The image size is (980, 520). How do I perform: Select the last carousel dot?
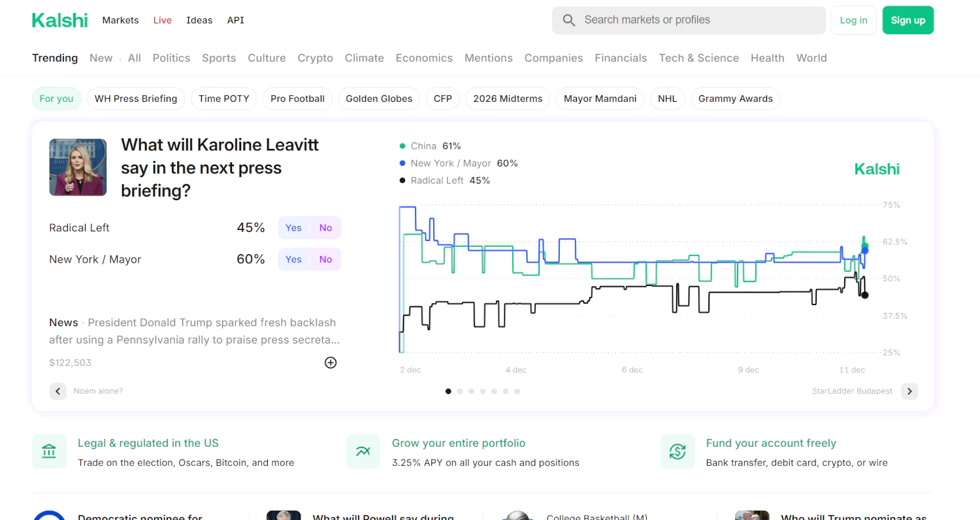[x=517, y=391]
